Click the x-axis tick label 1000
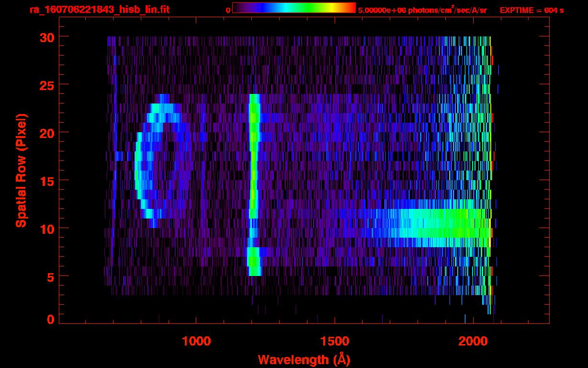The width and height of the screenshot is (588, 368). point(196,341)
